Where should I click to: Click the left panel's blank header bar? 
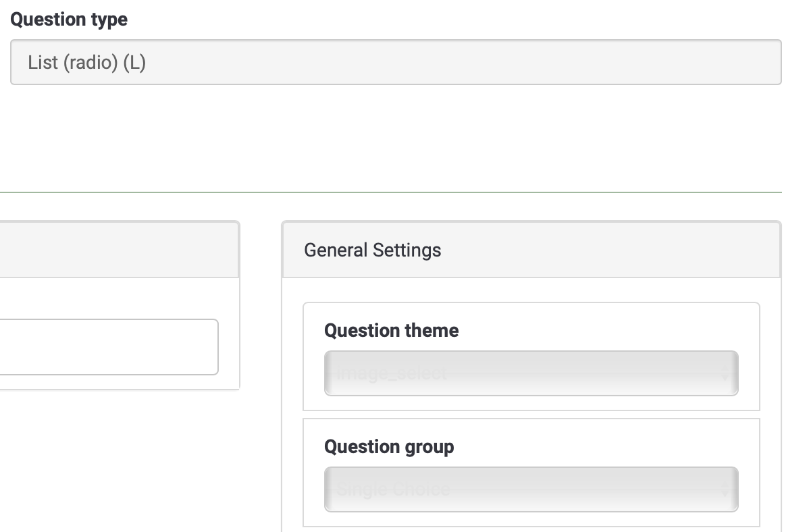pos(118,250)
